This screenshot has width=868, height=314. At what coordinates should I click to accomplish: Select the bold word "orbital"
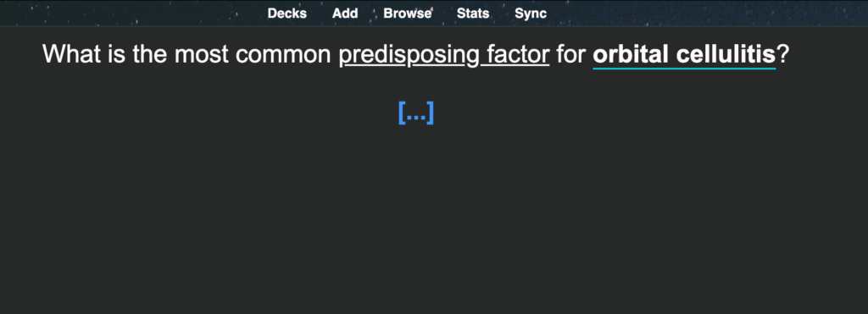(x=627, y=54)
